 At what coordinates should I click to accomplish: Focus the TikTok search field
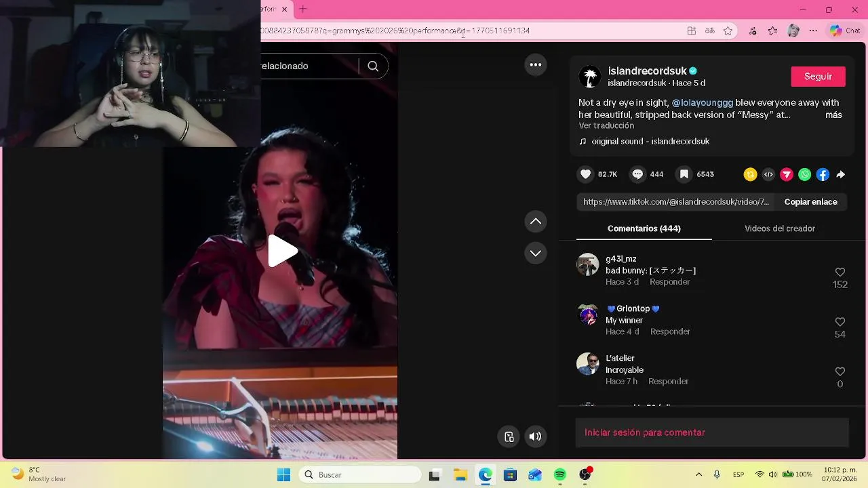point(309,66)
